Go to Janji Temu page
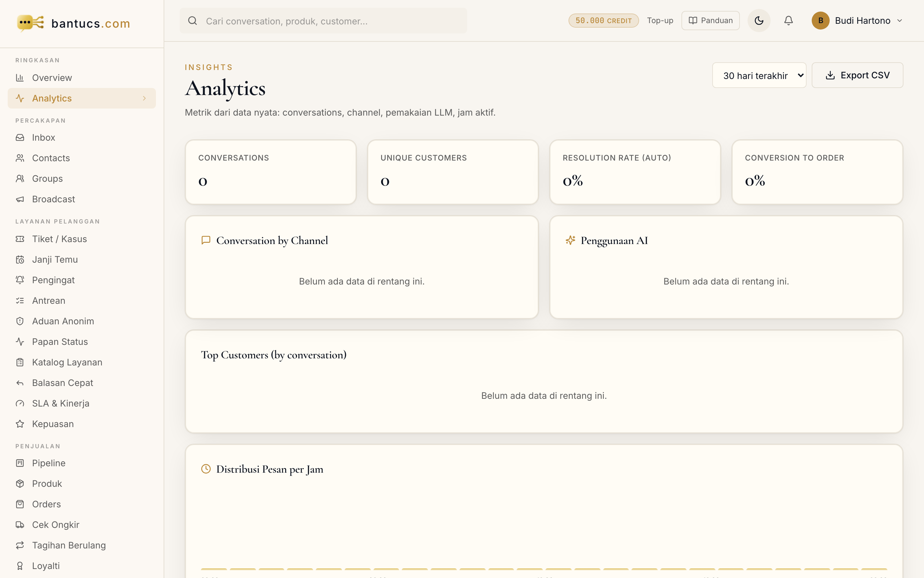The height and width of the screenshot is (578, 924). click(82, 259)
